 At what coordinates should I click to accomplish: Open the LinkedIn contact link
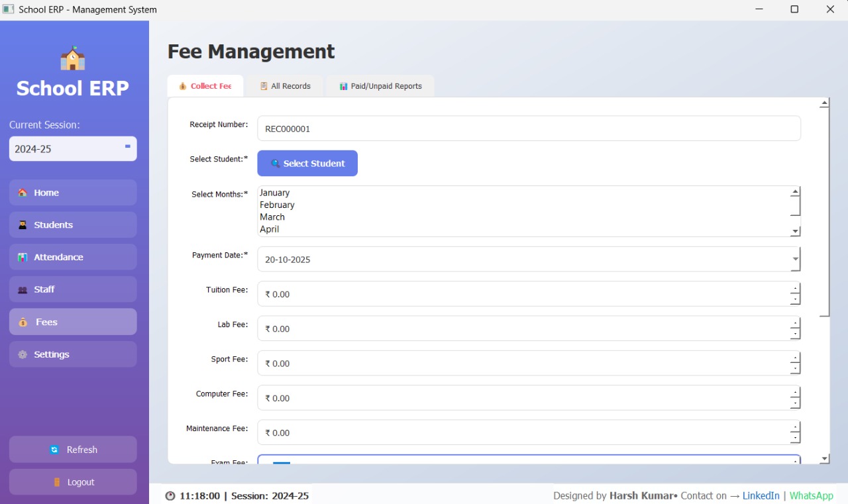point(761,495)
